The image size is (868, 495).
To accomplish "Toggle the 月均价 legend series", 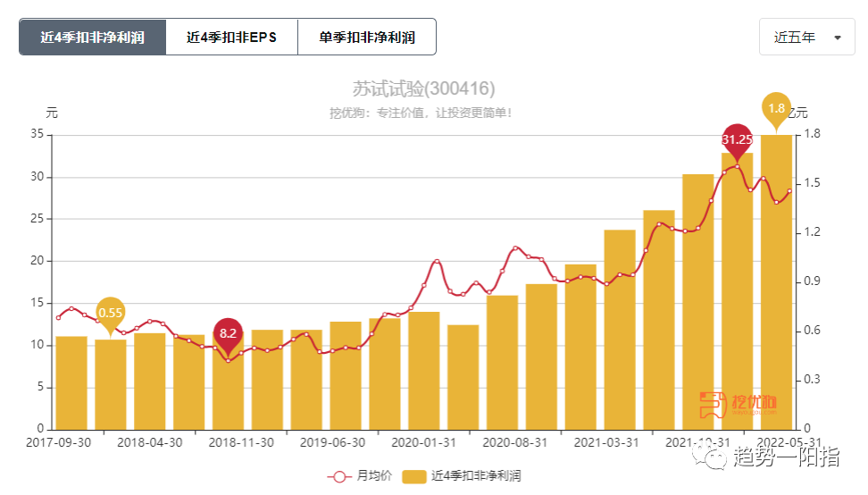I will 360,475.
